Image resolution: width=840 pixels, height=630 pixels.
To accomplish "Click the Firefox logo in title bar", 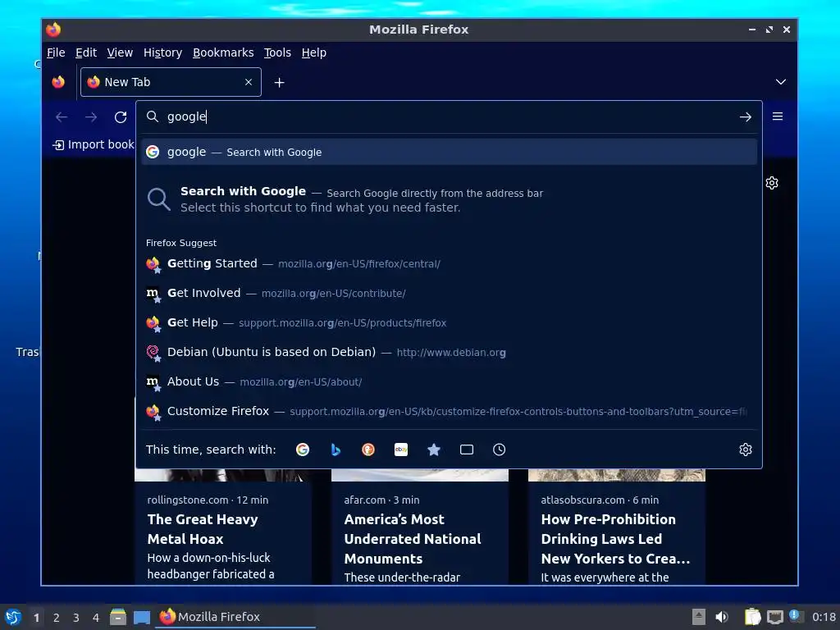I will (x=53, y=30).
